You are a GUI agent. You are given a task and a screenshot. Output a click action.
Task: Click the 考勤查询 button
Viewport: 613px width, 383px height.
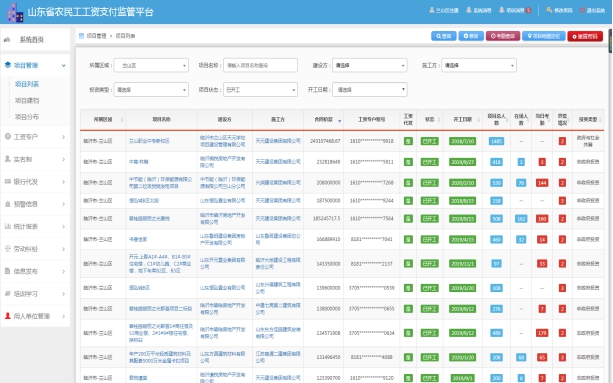point(503,36)
